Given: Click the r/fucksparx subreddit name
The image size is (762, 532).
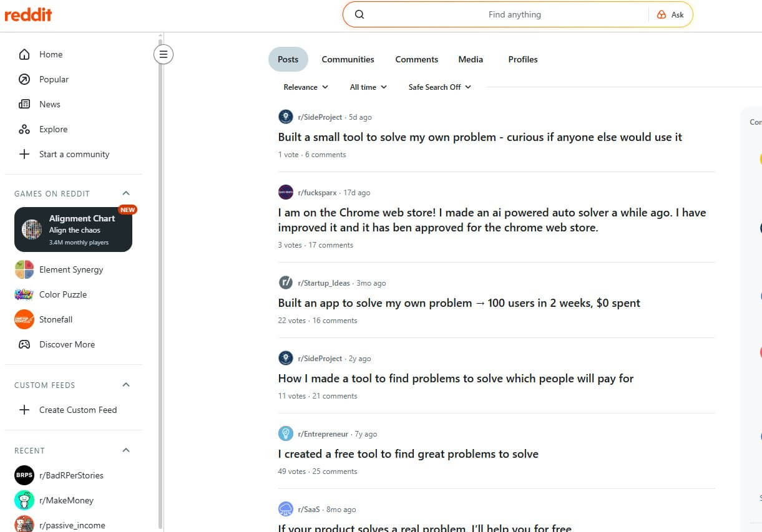Looking at the screenshot, I should point(318,193).
